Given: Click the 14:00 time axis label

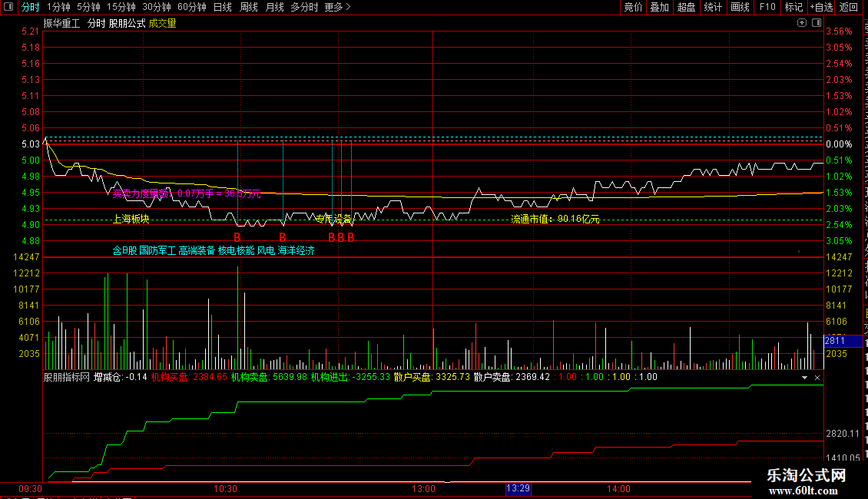Looking at the screenshot, I should pos(618,489).
